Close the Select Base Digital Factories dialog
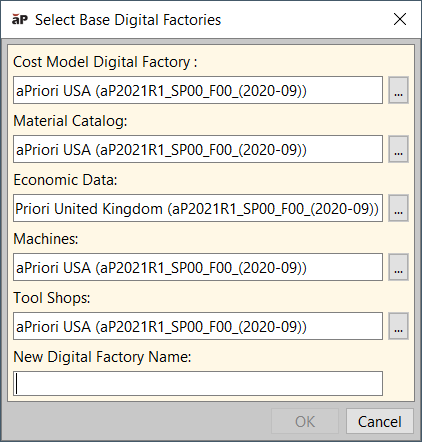Image resolution: width=422 pixels, height=442 pixels. (x=400, y=19)
